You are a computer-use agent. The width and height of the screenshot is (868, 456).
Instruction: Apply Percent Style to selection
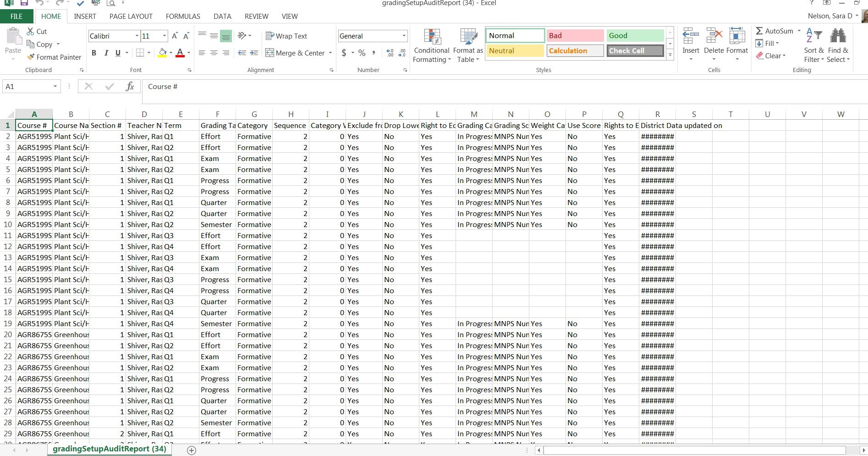(x=361, y=53)
